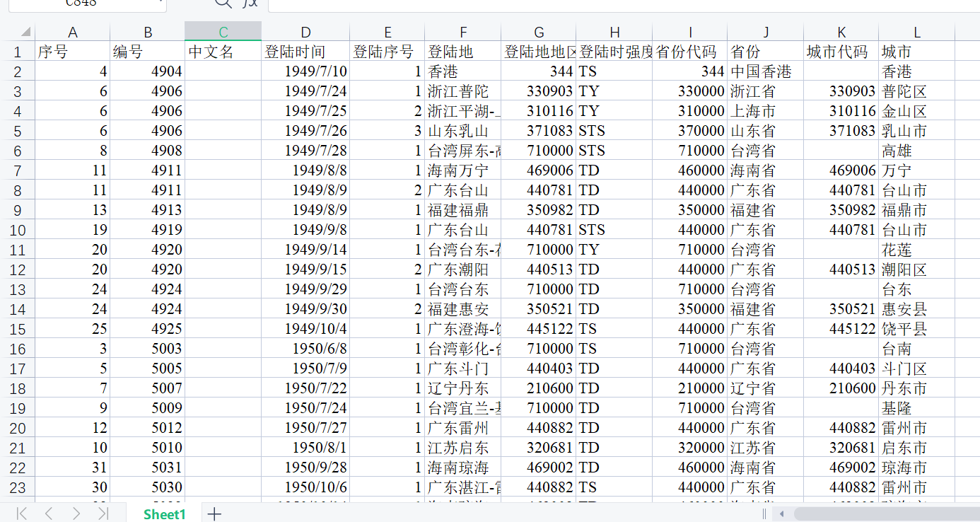The height and width of the screenshot is (522, 980).
Task: Select column A header
Action: 73,32
